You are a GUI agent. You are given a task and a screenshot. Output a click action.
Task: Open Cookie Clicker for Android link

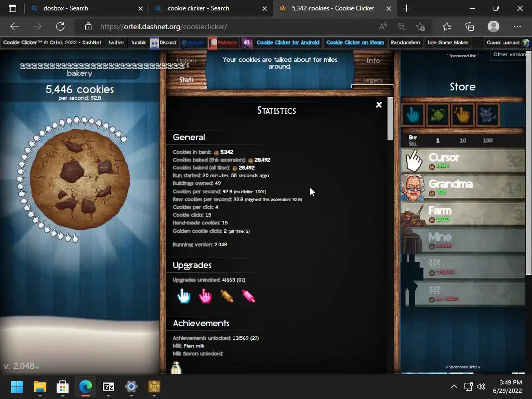click(x=288, y=43)
